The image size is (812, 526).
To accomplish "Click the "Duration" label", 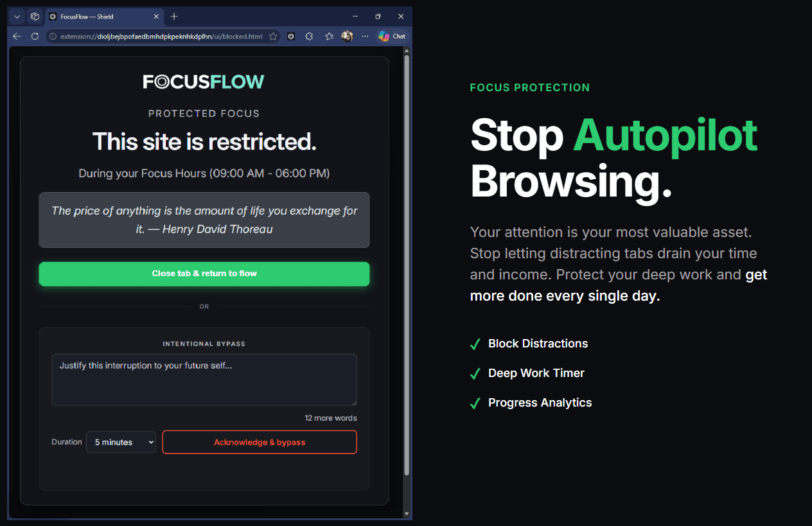I will pyautogui.click(x=67, y=442).
